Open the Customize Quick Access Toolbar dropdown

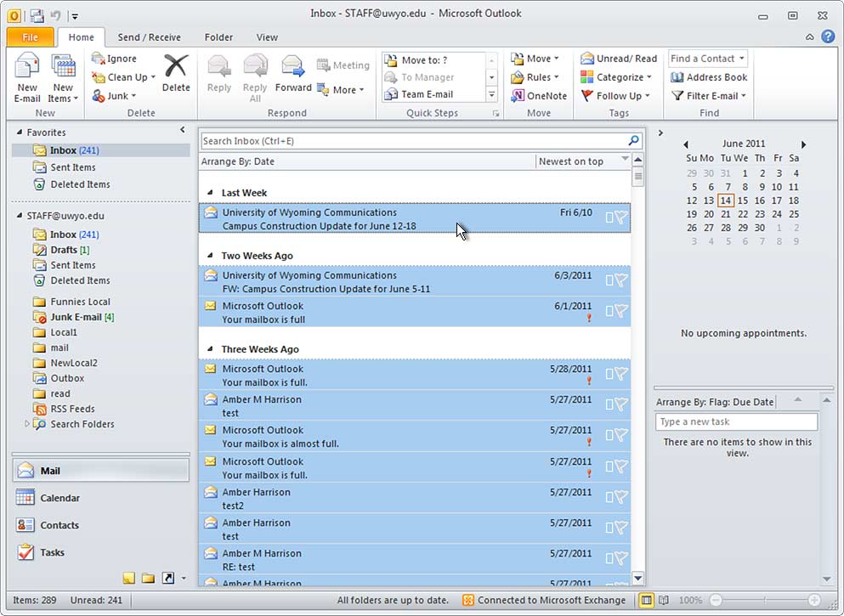[75, 16]
